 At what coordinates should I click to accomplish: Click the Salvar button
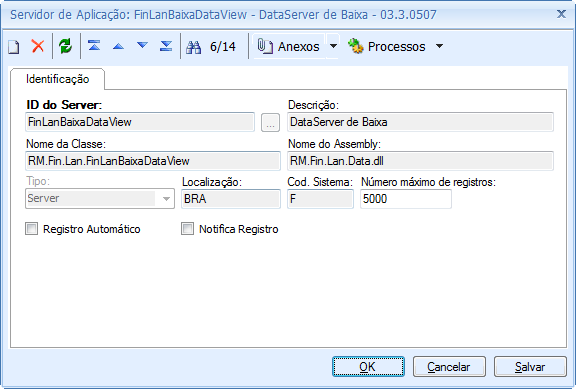coord(530,367)
